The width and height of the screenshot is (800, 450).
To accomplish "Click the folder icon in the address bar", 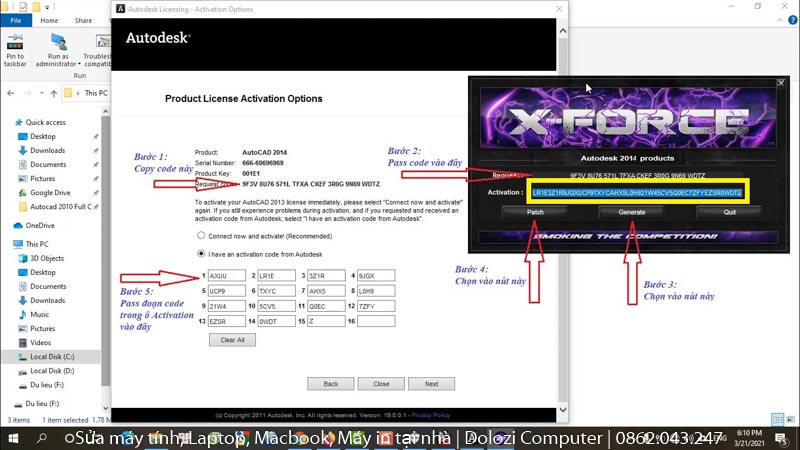I will tap(67, 93).
